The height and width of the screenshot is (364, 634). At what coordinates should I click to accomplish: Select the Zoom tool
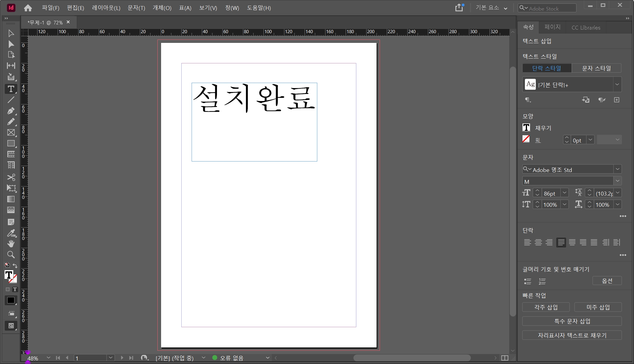tap(11, 255)
